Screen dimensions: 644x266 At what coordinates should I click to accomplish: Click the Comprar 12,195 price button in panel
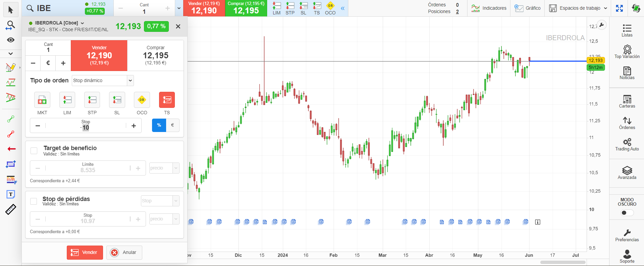(x=156, y=56)
